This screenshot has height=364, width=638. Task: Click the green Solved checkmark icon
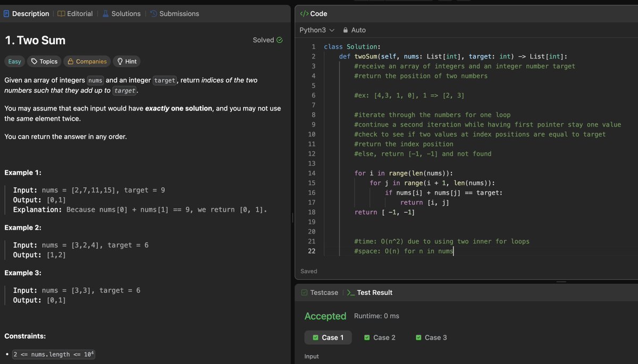click(x=280, y=40)
